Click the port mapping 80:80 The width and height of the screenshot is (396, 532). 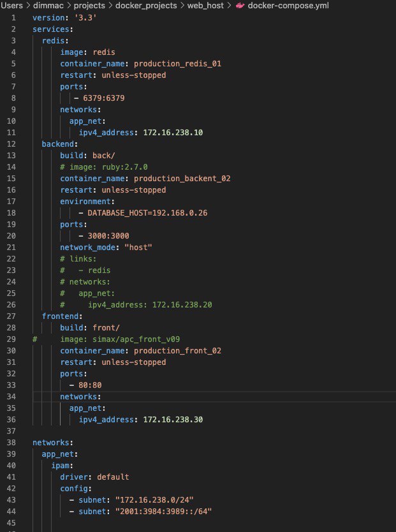click(x=90, y=385)
